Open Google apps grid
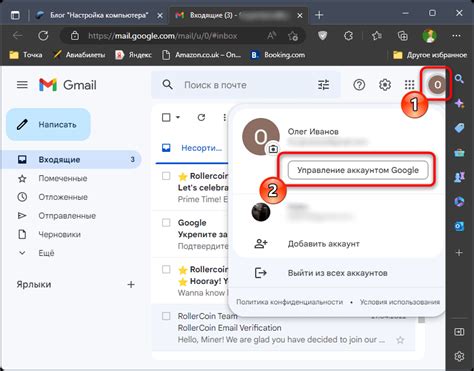The height and width of the screenshot is (371, 474). pos(409,85)
